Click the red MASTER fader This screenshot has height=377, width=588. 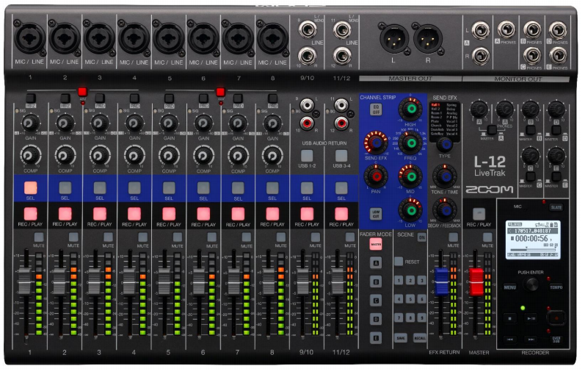point(477,281)
